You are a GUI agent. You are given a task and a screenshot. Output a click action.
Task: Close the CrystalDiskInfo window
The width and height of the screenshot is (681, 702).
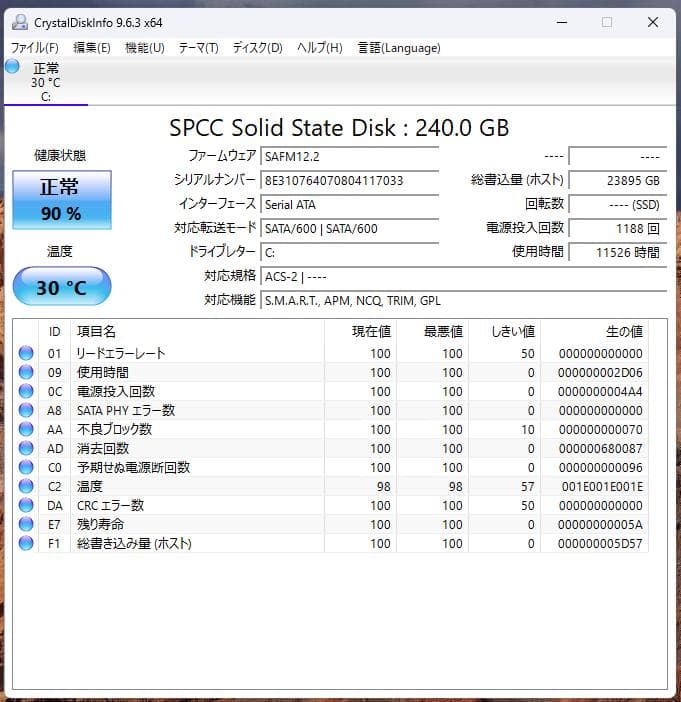653,22
